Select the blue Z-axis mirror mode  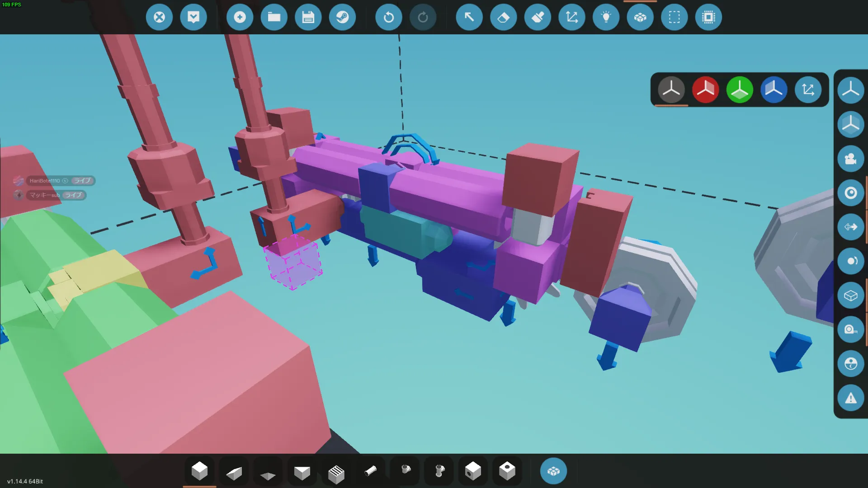point(774,90)
